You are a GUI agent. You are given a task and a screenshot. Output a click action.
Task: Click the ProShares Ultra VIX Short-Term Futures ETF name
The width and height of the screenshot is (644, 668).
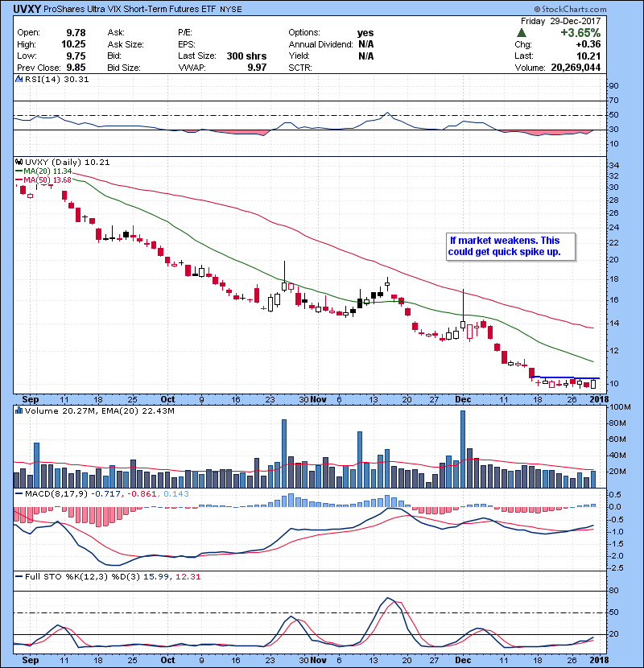pos(130,9)
